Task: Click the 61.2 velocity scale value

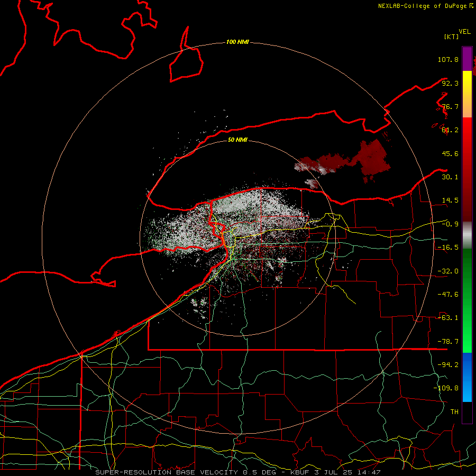Action: coord(450,130)
